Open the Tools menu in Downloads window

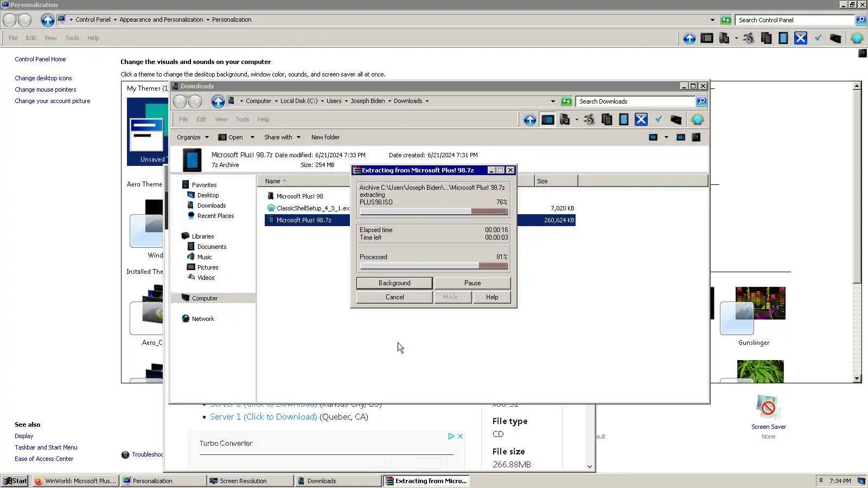coord(242,120)
